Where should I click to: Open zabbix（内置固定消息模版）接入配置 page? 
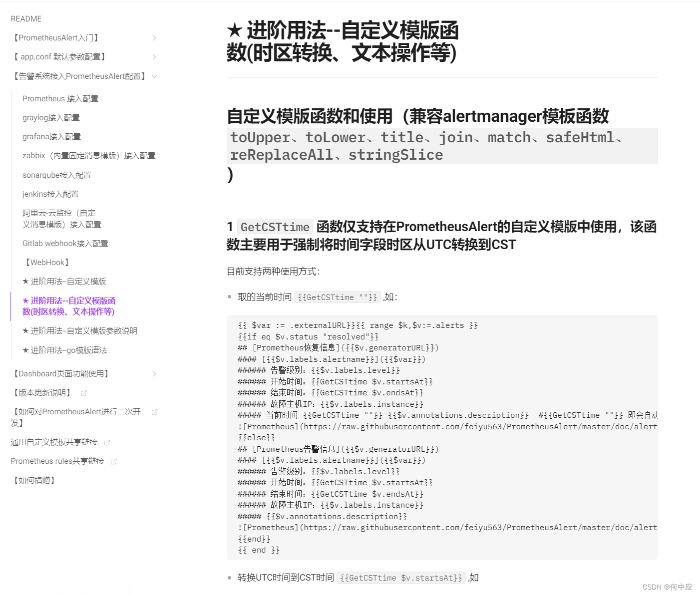point(89,156)
